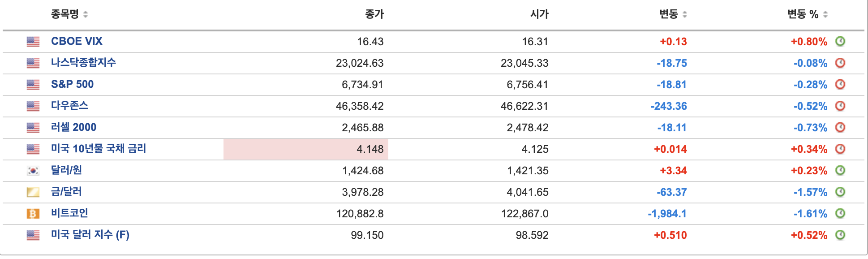Open the 나스닥종합지수 instrument link
This screenshot has height=259, width=868.
pos(84,63)
